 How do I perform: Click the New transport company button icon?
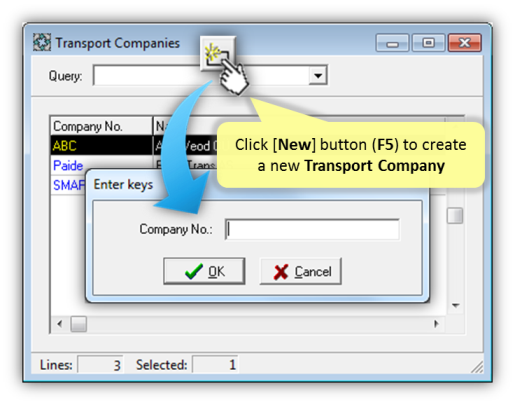tap(218, 54)
